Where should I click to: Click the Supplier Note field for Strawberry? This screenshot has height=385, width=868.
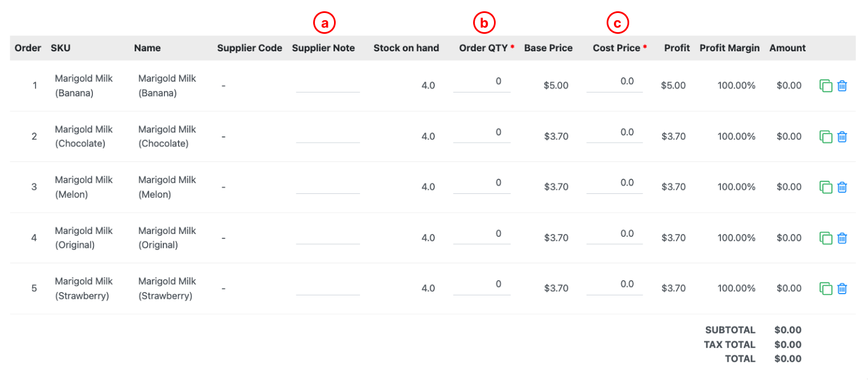328,286
